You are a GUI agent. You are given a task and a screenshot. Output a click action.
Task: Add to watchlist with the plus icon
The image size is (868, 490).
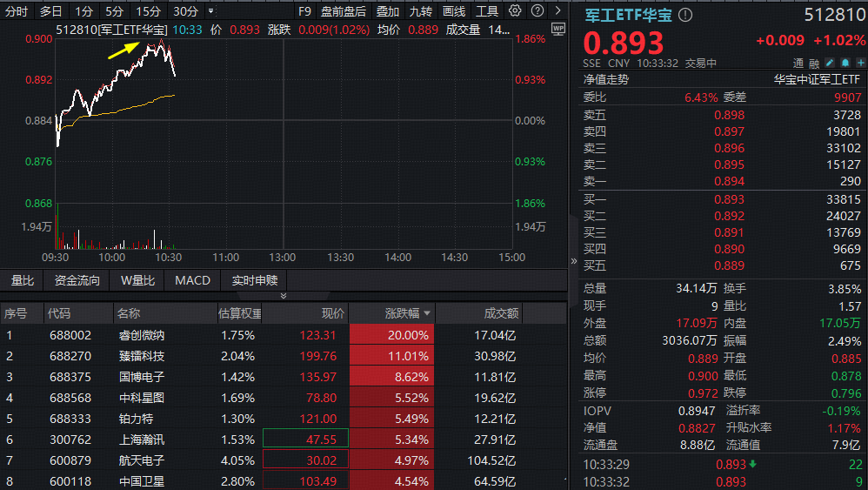(861, 63)
